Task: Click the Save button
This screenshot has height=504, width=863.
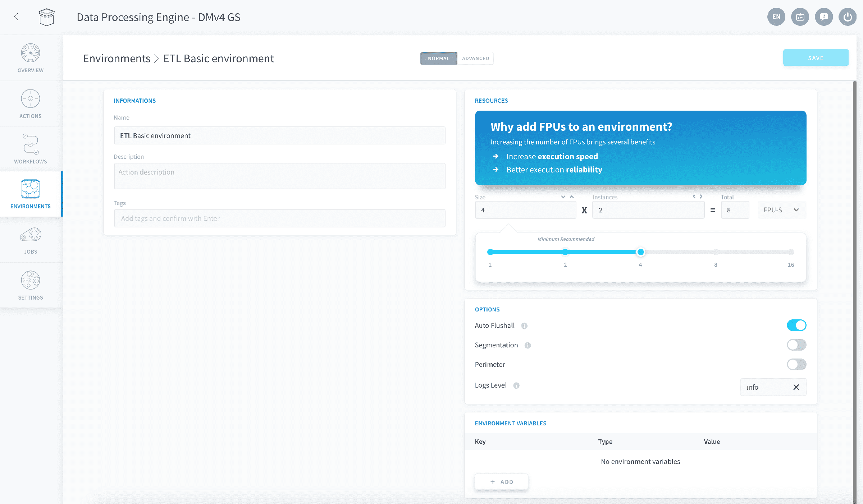Action: 816,57
